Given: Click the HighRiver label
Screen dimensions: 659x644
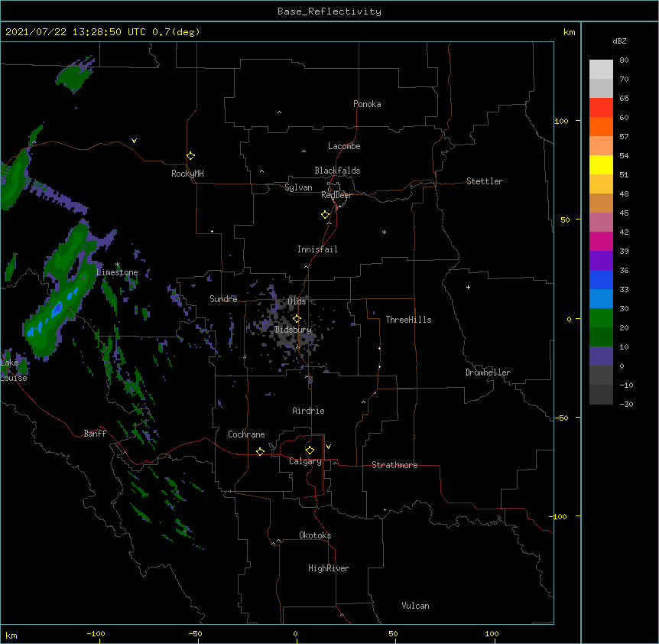Looking at the screenshot, I should (329, 568).
